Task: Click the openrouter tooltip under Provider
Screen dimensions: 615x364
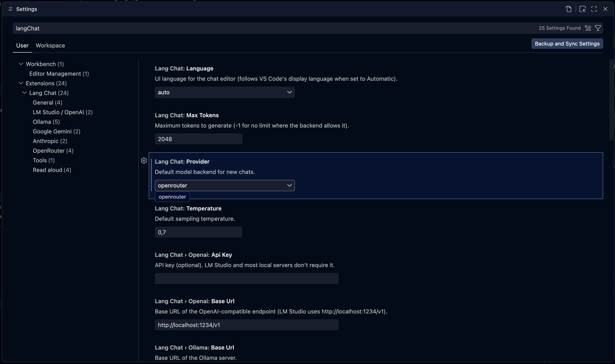Action: pyautogui.click(x=172, y=197)
